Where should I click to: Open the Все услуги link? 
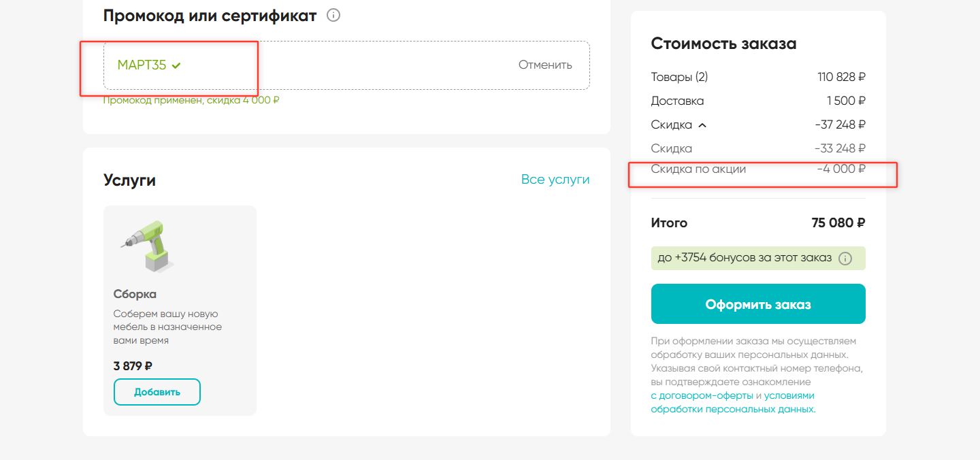pyautogui.click(x=555, y=180)
